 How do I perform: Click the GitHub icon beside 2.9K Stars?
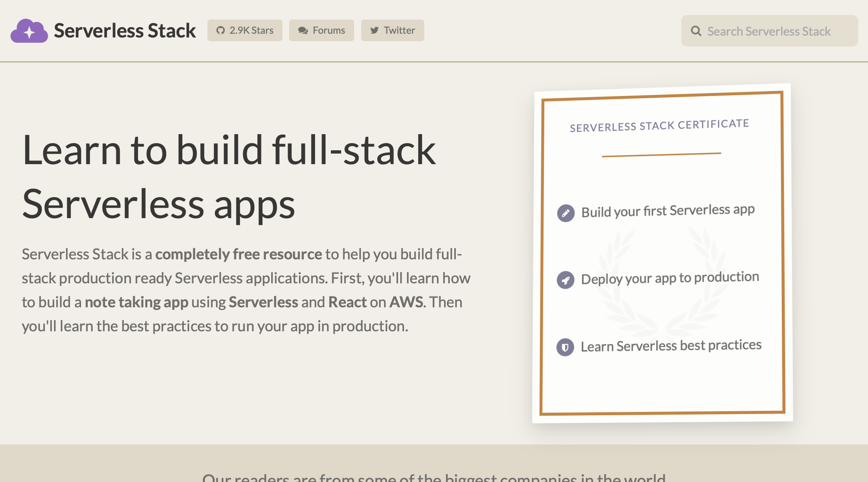tap(221, 30)
